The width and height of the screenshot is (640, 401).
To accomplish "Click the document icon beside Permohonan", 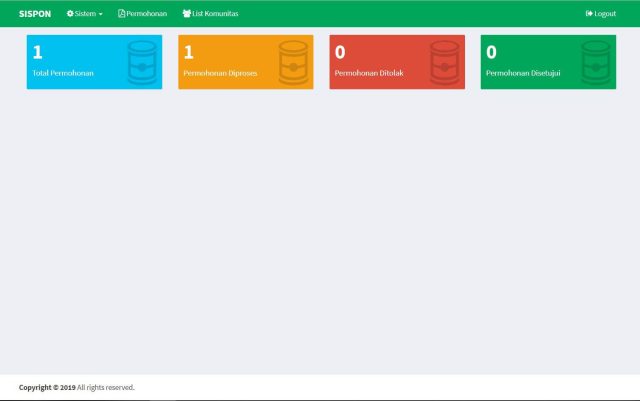I will pos(121,14).
